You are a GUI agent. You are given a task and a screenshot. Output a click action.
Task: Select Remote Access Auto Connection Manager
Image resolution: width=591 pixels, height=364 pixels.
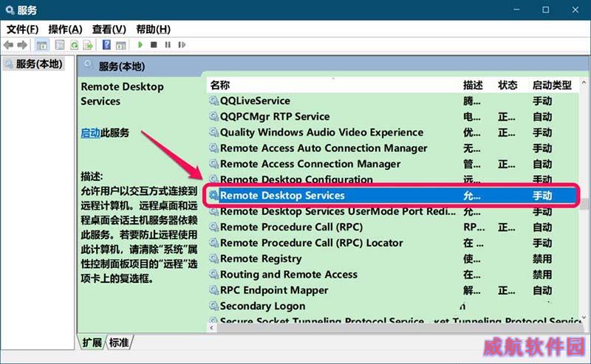coord(393,148)
